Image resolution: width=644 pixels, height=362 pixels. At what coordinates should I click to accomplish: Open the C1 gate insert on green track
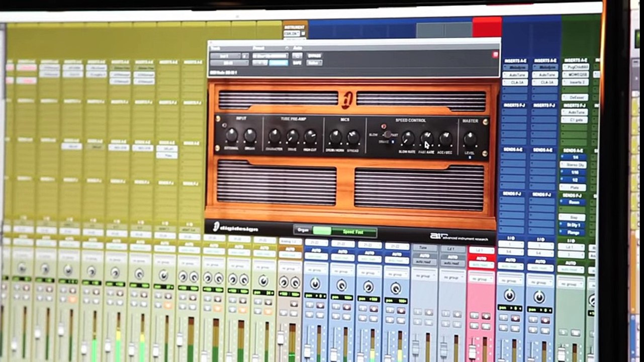pos(575,119)
